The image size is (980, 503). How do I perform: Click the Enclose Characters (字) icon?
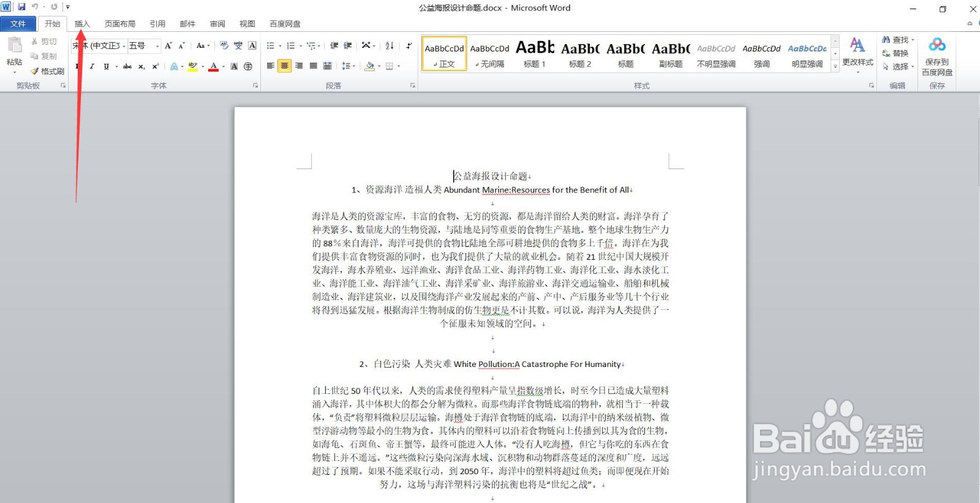[248, 66]
